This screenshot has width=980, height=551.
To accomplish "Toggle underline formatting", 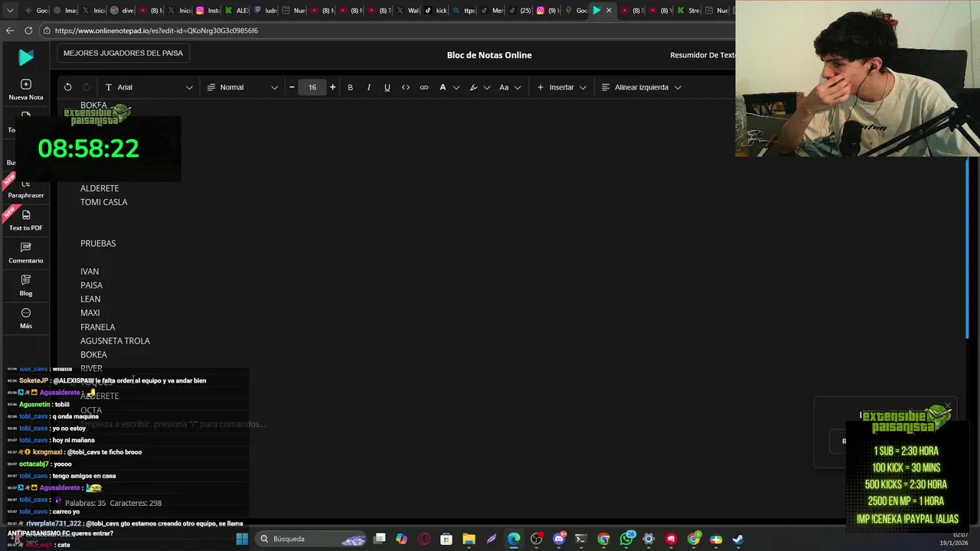I will (387, 87).
